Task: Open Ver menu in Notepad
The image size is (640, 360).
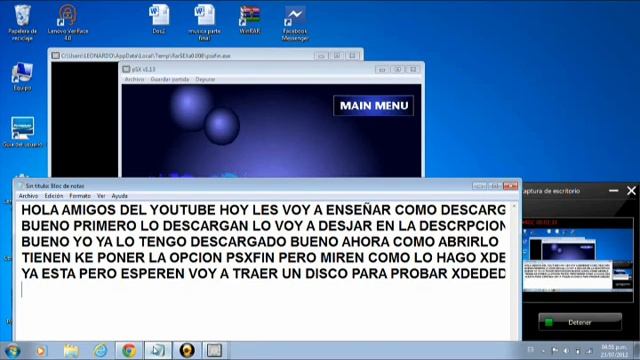Action: 101,196
